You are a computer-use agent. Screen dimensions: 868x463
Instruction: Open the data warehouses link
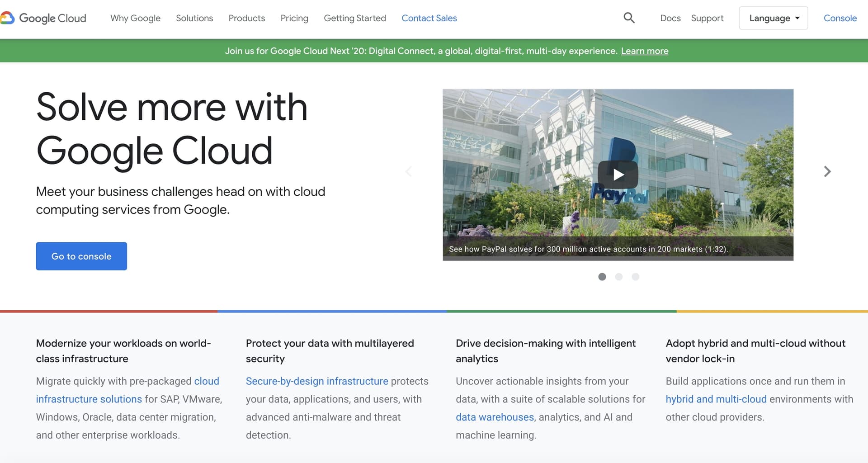point(495,417)
